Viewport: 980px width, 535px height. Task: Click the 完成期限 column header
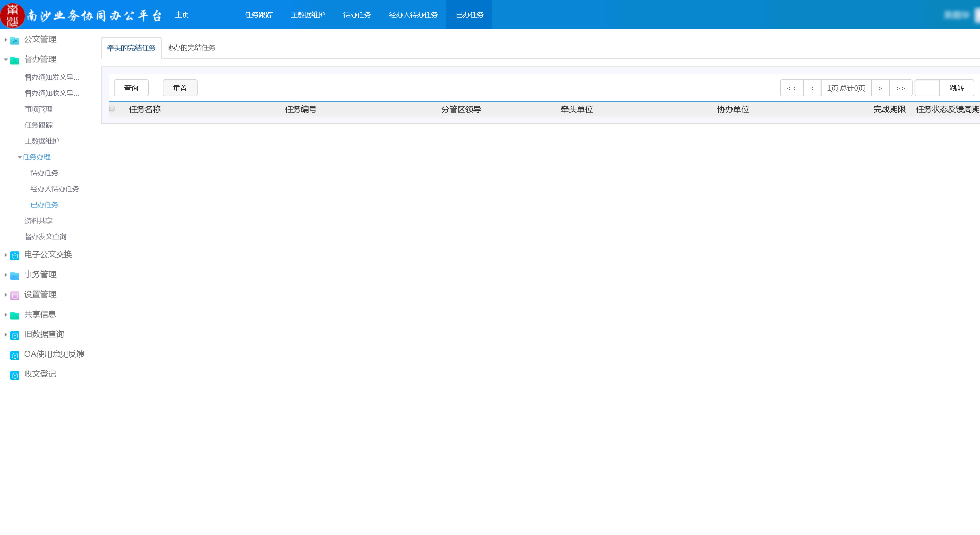click(x=889, y=109)
